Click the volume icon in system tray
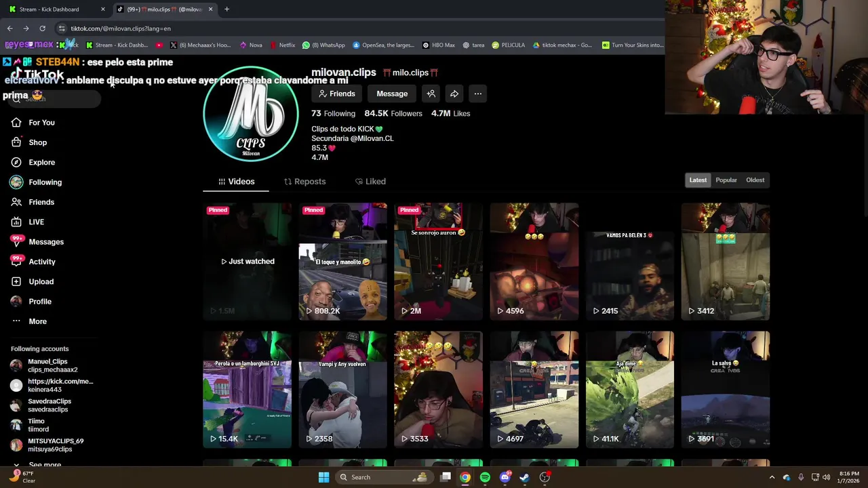 coord(826,477)
